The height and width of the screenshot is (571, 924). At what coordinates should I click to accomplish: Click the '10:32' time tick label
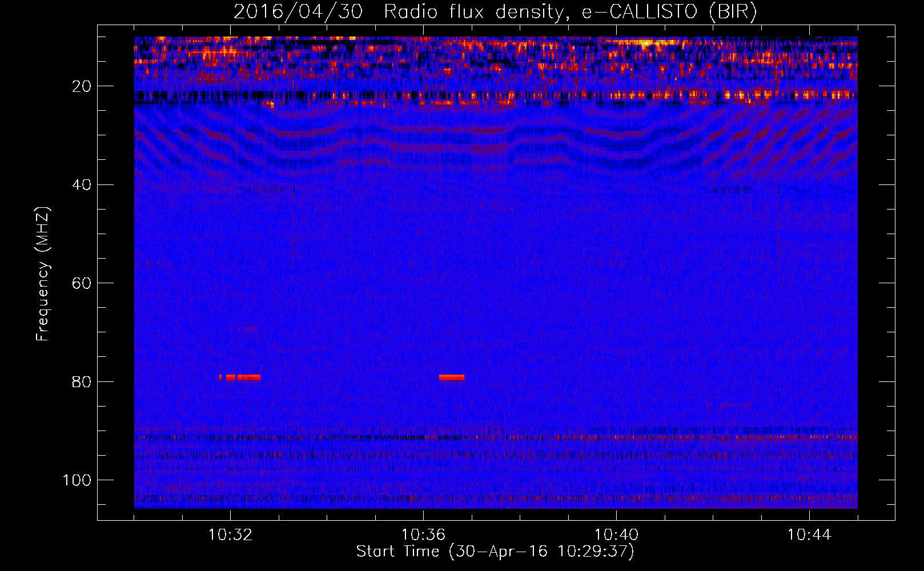pos(231,535)
